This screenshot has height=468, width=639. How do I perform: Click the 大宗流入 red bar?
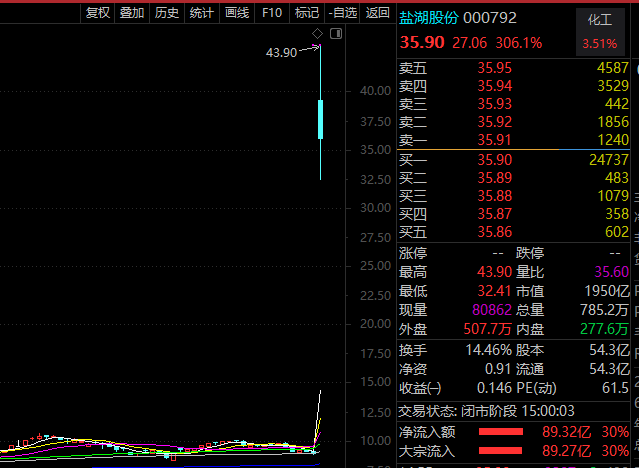point(500,450)
